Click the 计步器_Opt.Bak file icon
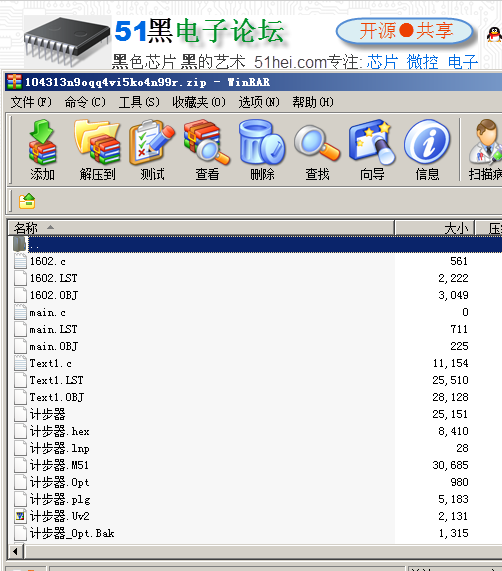The image size is (502, 571). 20,533
